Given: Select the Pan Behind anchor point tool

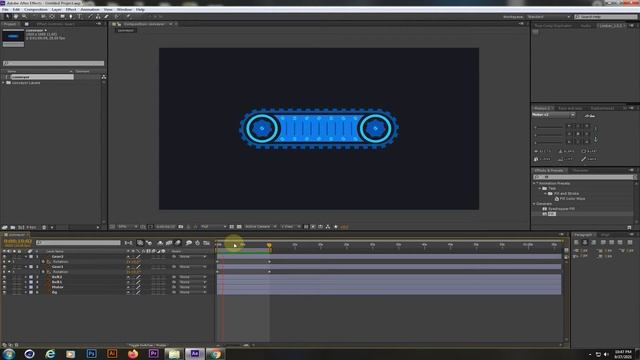Looking at the screenshot, I should coord(52,16).
